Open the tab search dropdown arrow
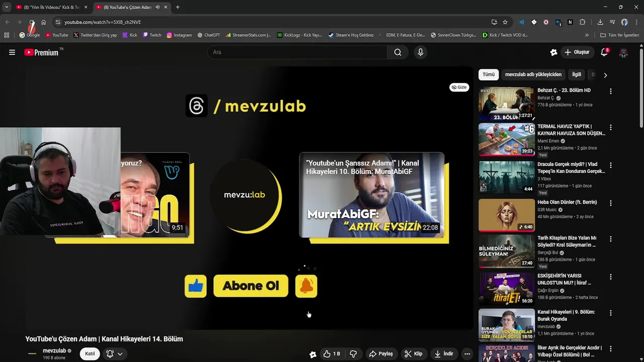 tap(6, 7)
